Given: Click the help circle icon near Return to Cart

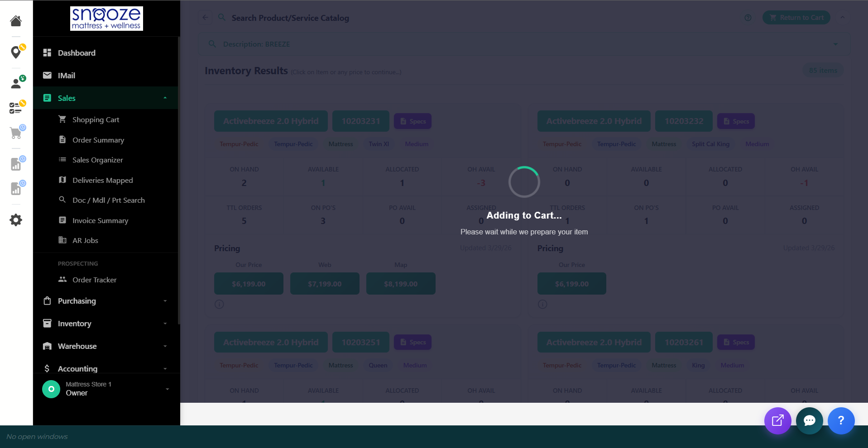Looking at the screenshot, I should 748,18.
